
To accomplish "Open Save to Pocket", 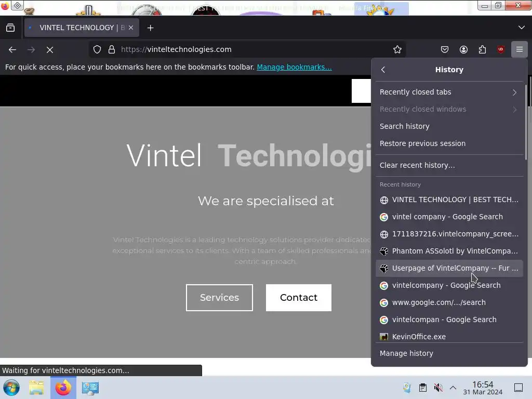I will click(x=445, y=49).
